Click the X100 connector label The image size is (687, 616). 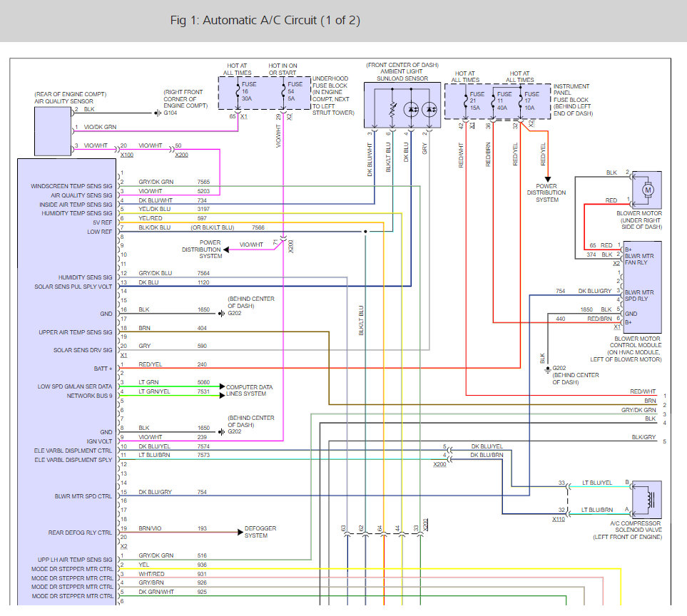(x=126, y=155)
